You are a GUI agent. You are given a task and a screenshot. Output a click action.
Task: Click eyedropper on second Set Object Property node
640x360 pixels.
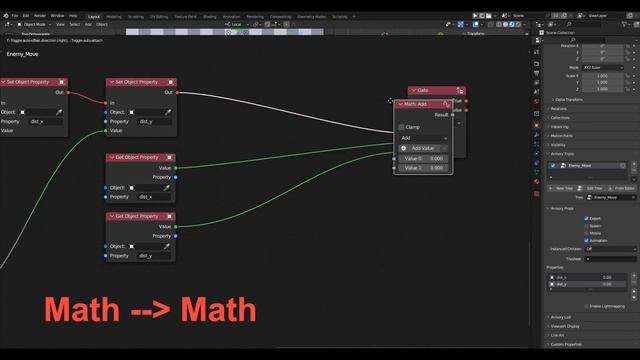click(x=168, y=112)
